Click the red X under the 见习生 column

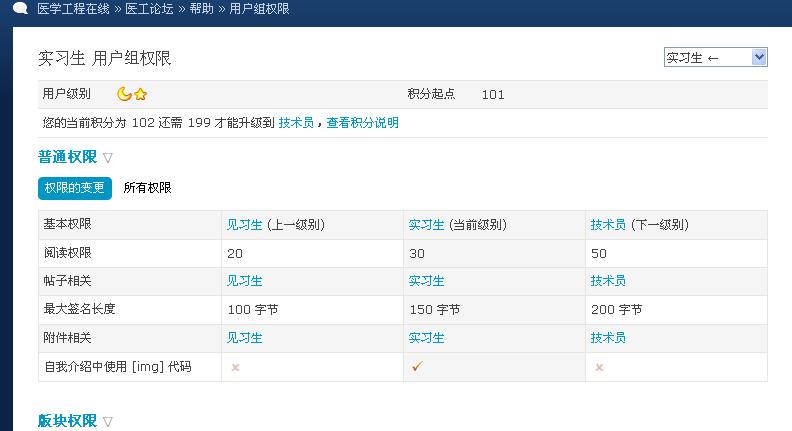click(x=235, y=367)
